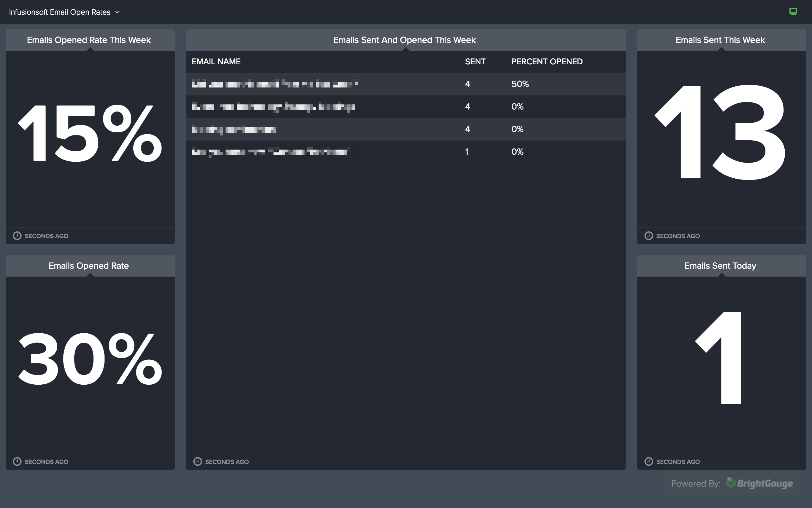Open the Infusionsoft Email Open Rates dashboard dropdown
The height and width of the screenshot is (508, 812).
point(64,12)
